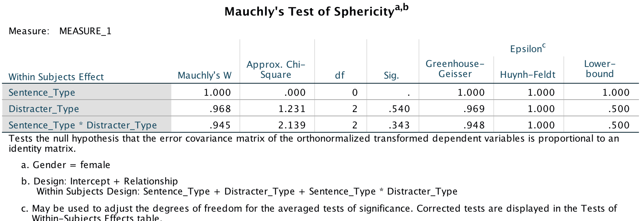Click the df column header
The width and height of the screenshot is (644, 221).
point(340,75)
